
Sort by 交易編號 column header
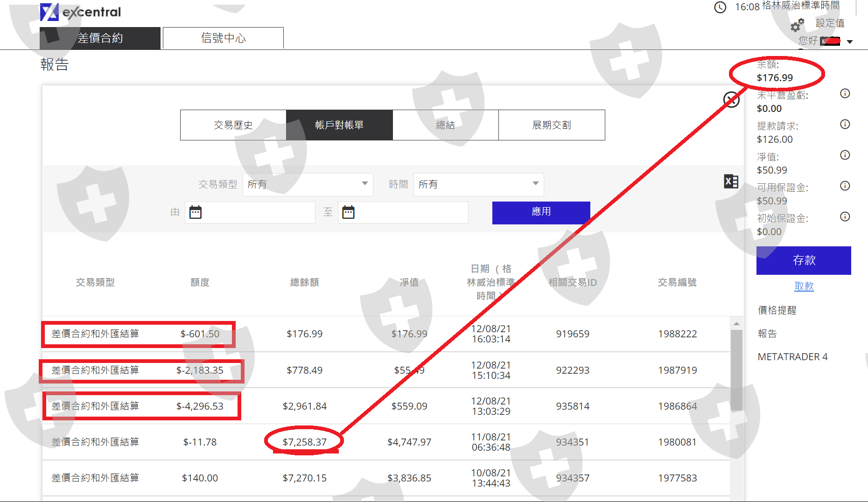click(x=677, y=282)
